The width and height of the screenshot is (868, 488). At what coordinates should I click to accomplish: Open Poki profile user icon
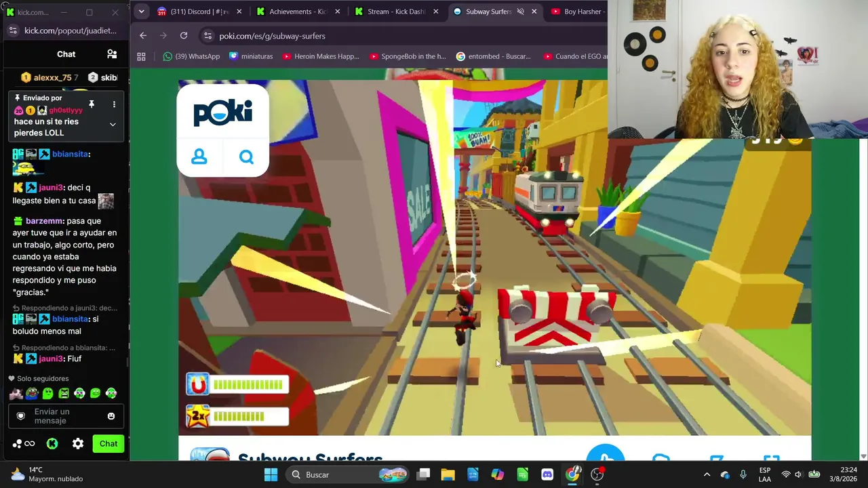point(199,157)
